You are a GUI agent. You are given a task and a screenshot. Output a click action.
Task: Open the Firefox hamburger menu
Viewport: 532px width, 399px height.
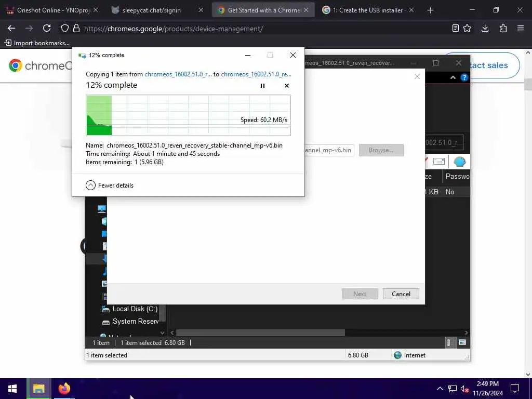click(x=521, y=29)
